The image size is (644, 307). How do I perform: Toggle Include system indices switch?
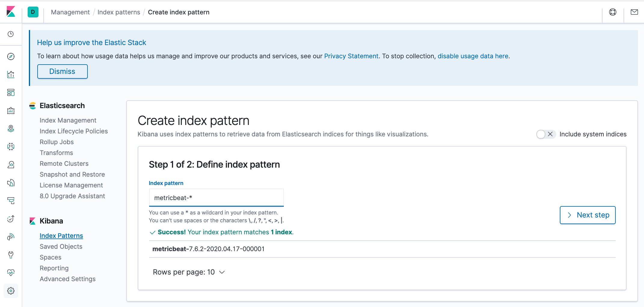(x=546, y=134)
